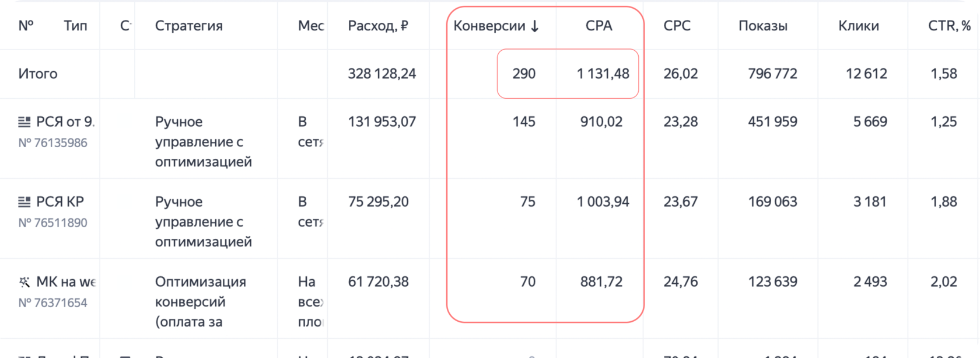
Task: Open the РСЯ от 9 campaign link
Action: click(x=65, y=122)
